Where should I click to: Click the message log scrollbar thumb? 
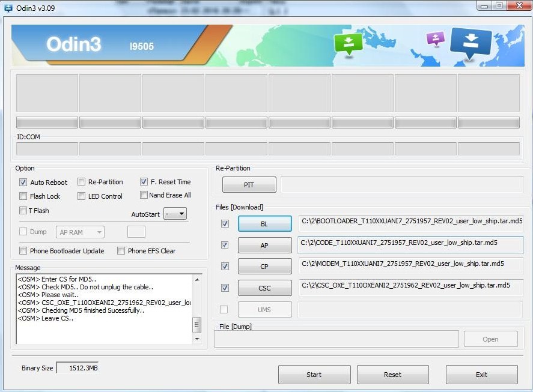(x=196, y=325)
